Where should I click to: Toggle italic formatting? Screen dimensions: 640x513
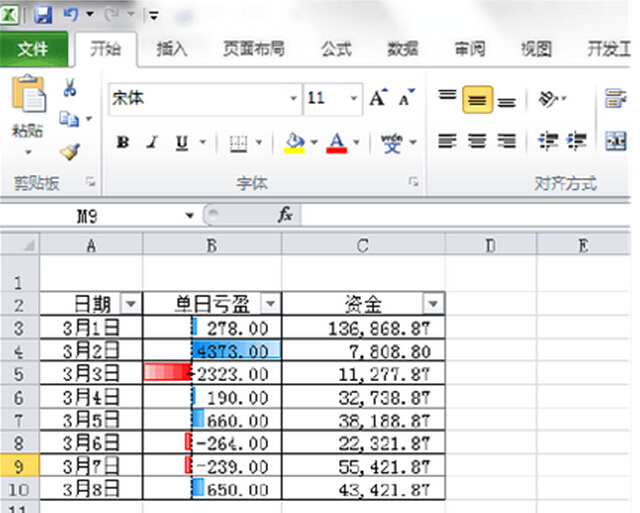pyautogui.click(x=152, y=143)
